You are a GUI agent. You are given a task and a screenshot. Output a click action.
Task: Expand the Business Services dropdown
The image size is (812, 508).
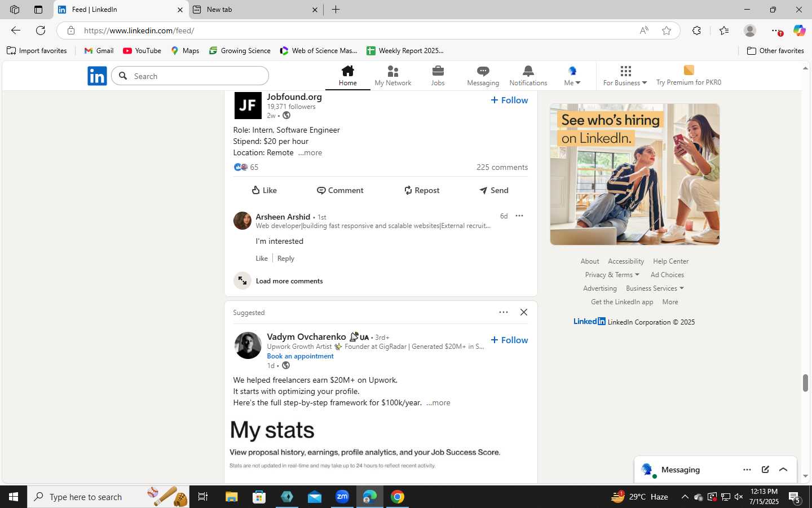click(x=655, y=288)
